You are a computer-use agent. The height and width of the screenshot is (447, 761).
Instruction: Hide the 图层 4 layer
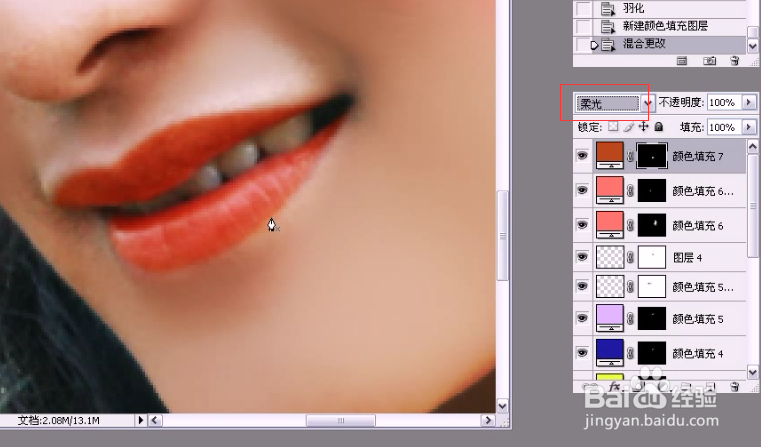(582, 257)
